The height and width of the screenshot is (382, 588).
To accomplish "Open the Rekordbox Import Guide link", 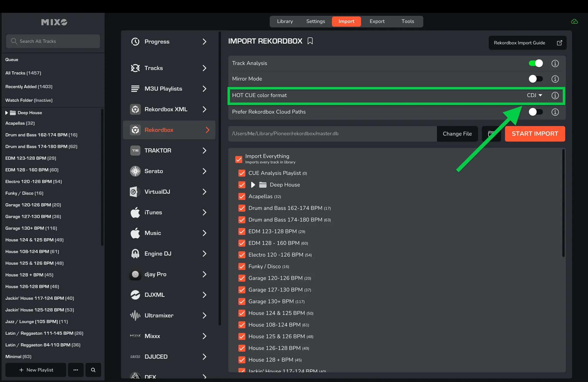I will tap(527, 43).
